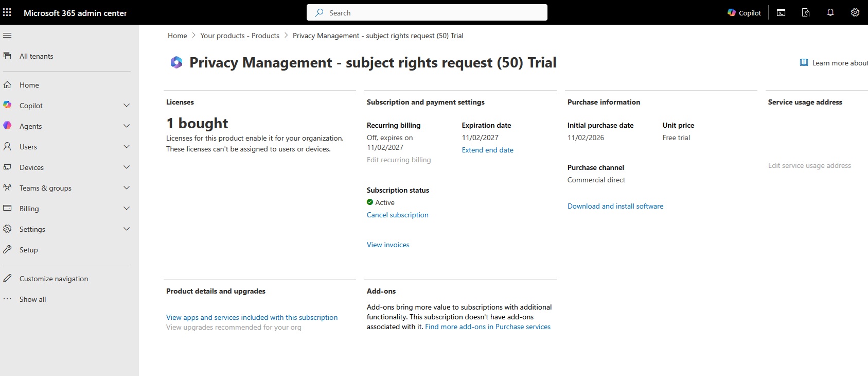The width and height of the screenshot is (868, 376).
Task: Click Your products - Products breadcrumb
Action: coord(240,36)
